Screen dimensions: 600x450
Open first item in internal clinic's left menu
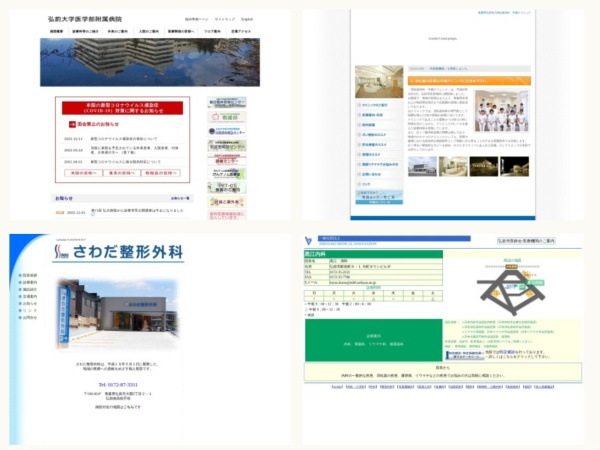click(x=378, y=104)
